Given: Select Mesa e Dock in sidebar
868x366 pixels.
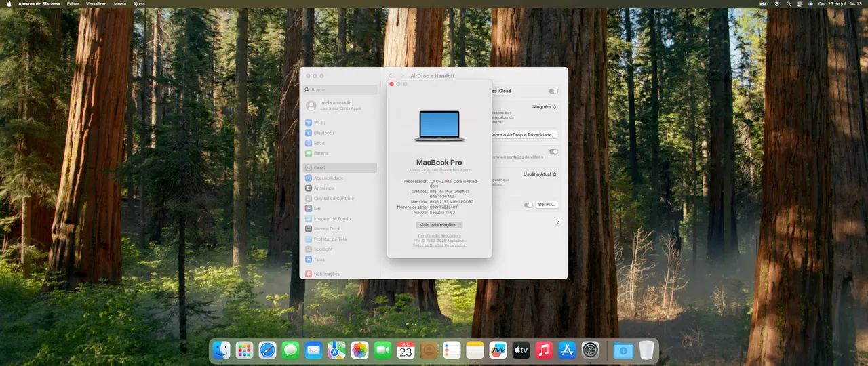Looking at the screenshot, I should (340, 228).
